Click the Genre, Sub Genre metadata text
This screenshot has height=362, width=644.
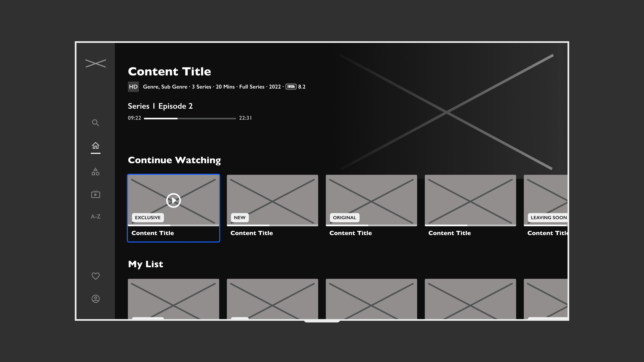click(165, 87)
